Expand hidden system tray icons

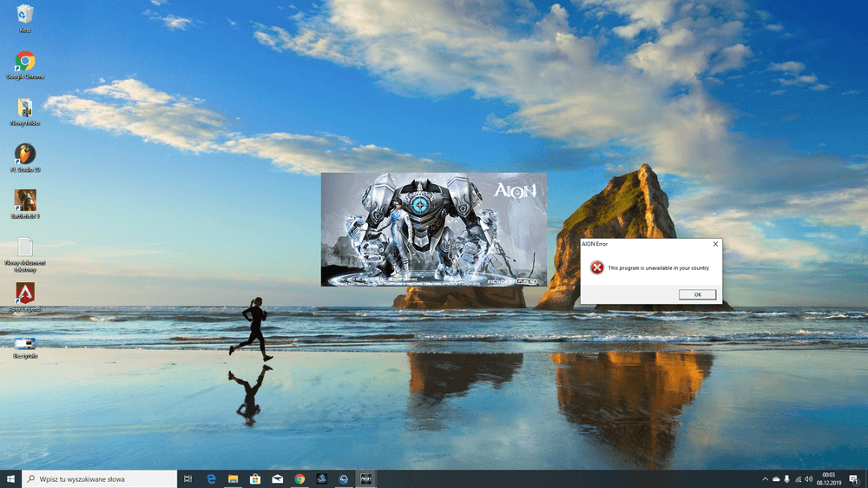pos(765,478)
